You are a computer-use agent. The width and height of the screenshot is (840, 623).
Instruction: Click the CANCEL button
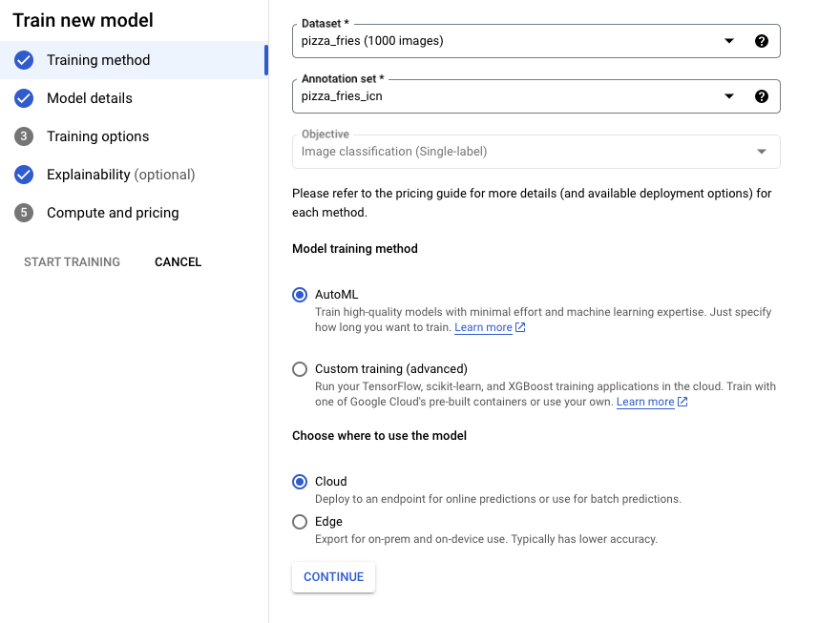click(178, 262)
